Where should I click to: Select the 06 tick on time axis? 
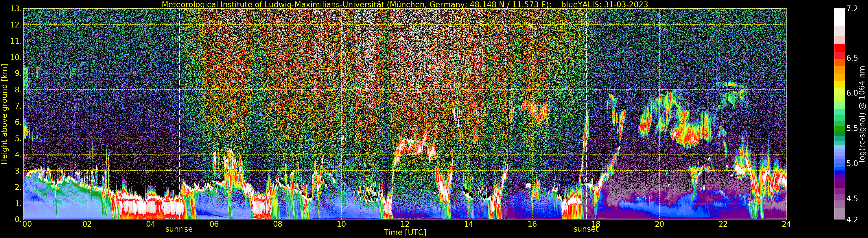(x=214, y=224)
